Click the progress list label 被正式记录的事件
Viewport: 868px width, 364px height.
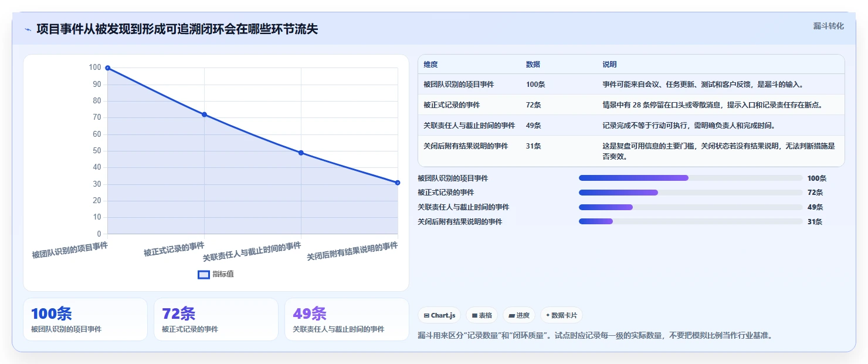tap(446, 193)
